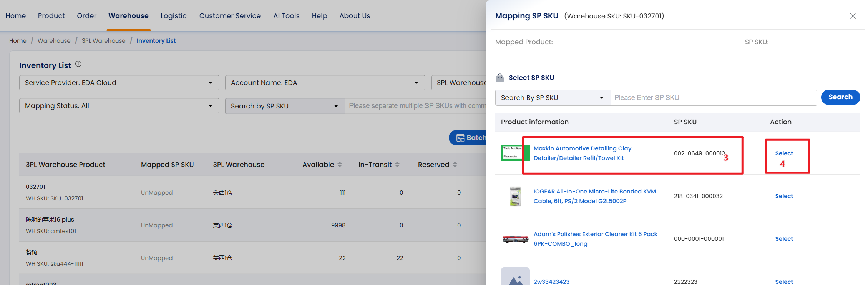
Task: Open the Mapping Status: All dropdown
Action: click(119, 106)
